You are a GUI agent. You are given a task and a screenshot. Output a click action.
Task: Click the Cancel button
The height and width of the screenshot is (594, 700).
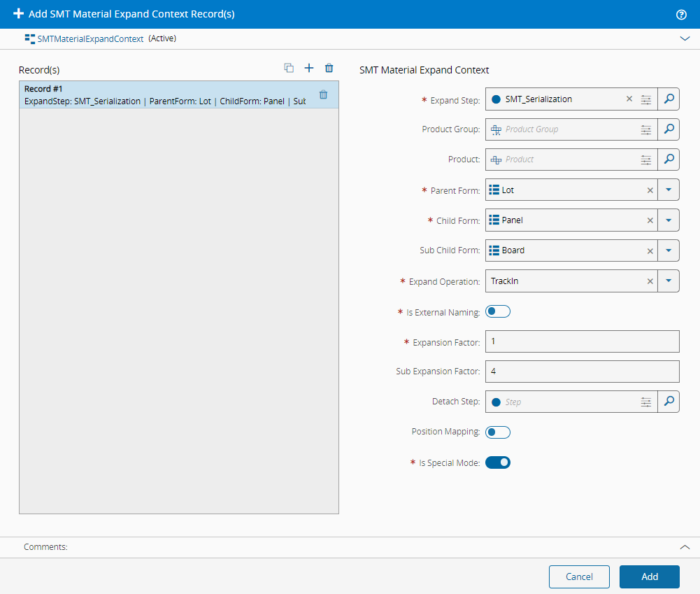(x=579, y=577)
